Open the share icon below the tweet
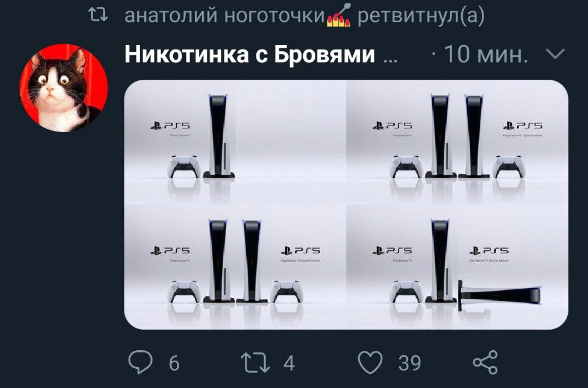Screen dimensions: 588x388 click(485, 362)
